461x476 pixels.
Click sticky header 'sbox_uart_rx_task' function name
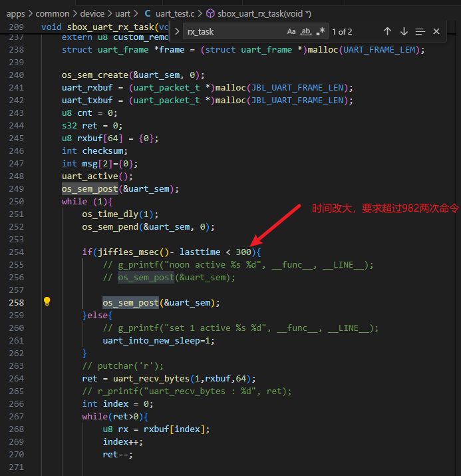click(x=110, y=27)
